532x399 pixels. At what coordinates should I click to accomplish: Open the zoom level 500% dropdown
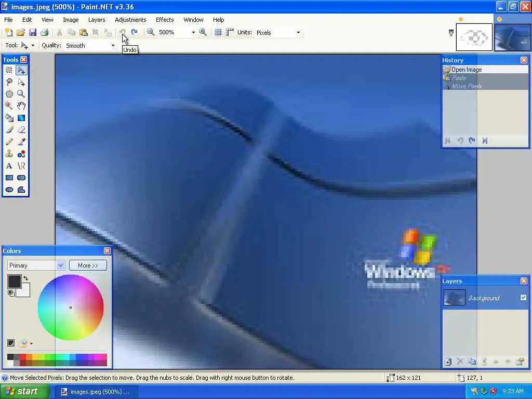coord(193,33)
